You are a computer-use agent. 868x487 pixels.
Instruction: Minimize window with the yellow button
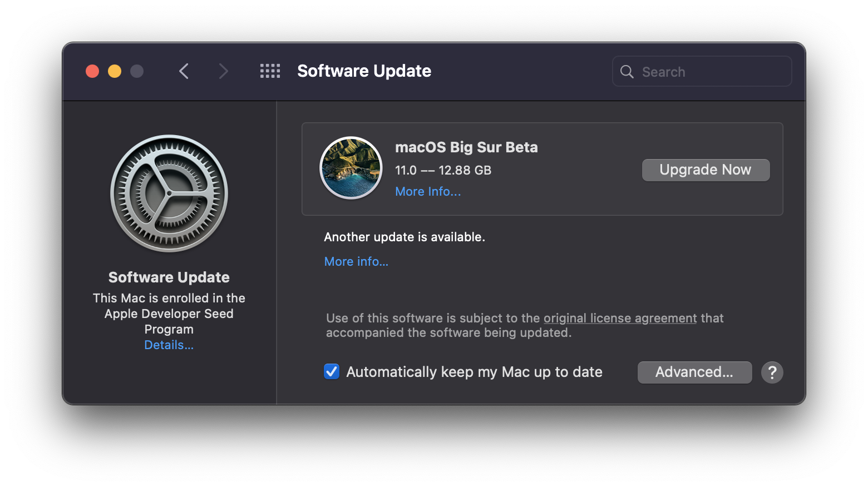(115, 71)
